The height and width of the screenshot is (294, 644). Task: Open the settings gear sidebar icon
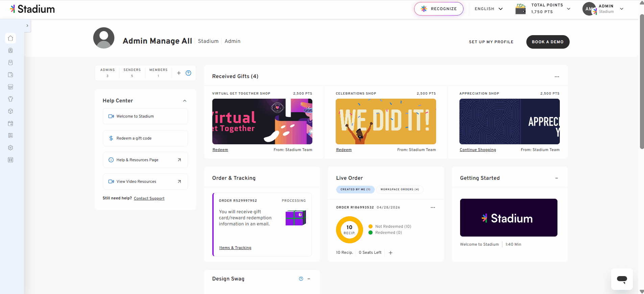[x=10, y=148]
